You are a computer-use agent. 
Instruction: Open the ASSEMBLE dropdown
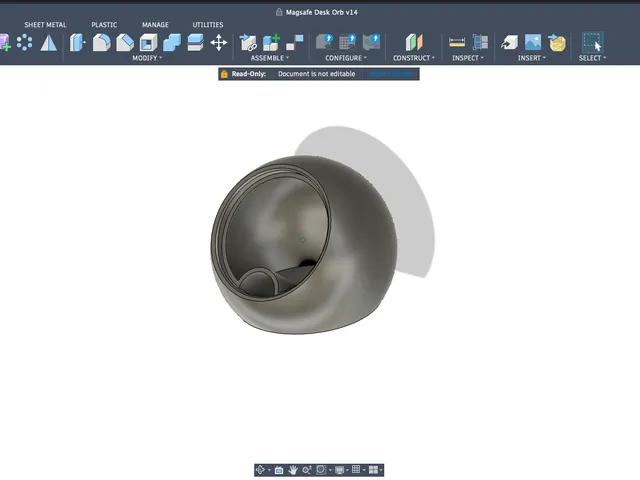pyautogui.click(x=270, y=58)
